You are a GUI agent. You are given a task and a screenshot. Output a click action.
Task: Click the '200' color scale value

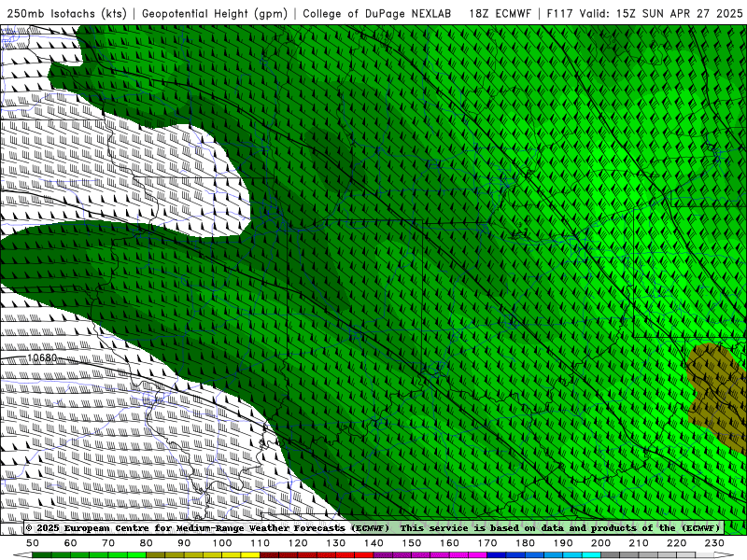pos(600,543)
